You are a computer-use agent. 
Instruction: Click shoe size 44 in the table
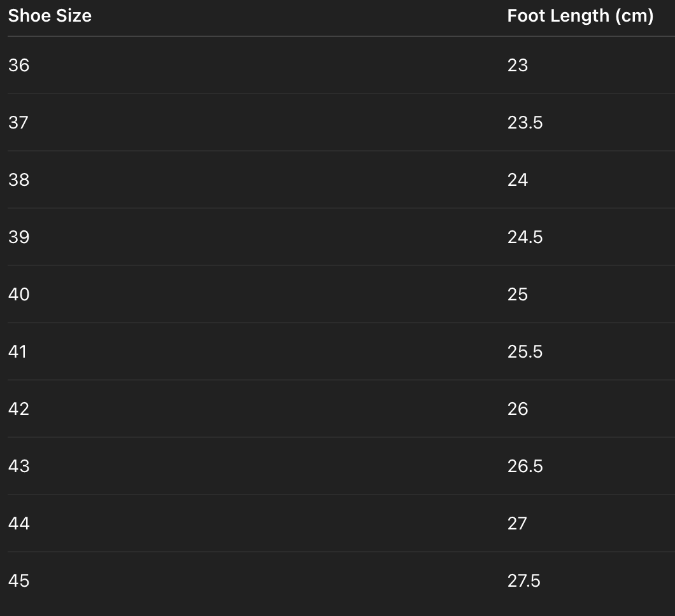(19, 523)
